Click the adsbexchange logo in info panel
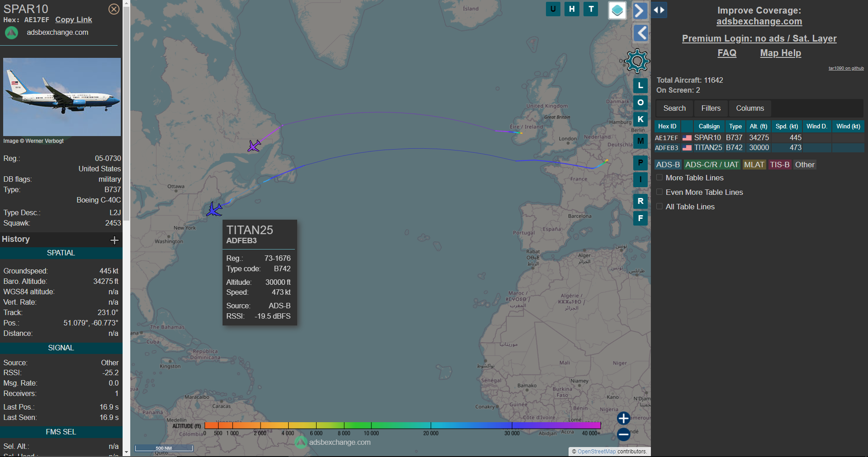 [x=11, y=33]
